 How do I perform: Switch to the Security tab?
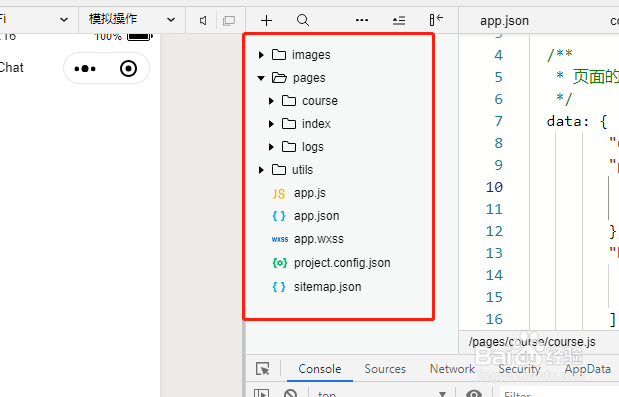coord(519,369)
